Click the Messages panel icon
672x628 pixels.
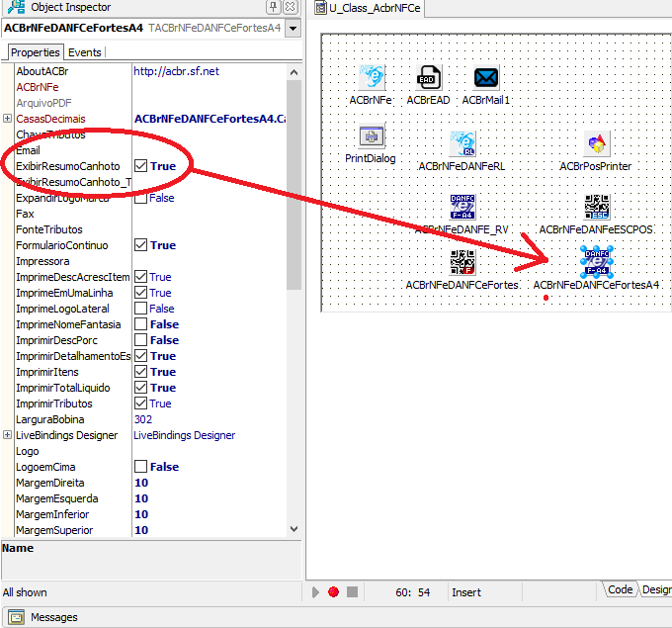click(x=16, y=617)
